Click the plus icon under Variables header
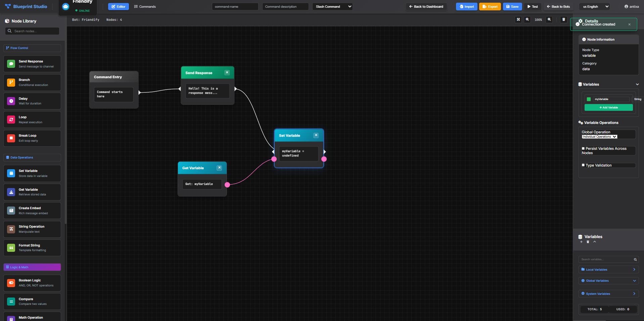The image size is (644, 321). click(x=581, y=242)
